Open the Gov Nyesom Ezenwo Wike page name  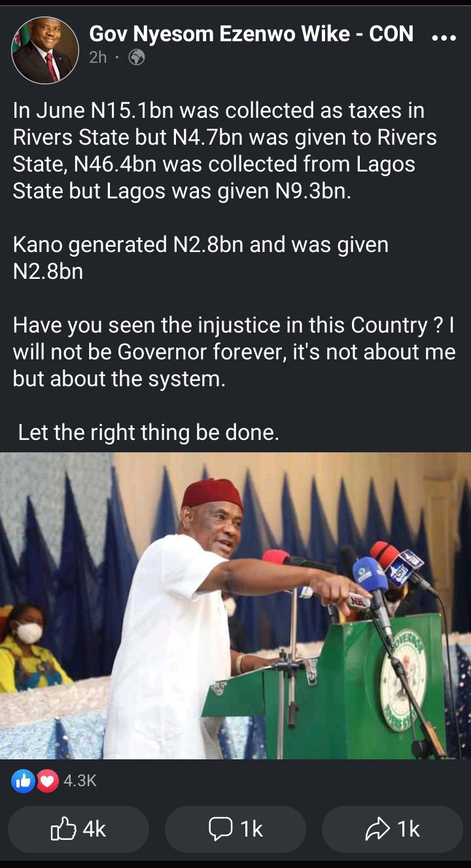pyautogui.click(x=251, y=34)
